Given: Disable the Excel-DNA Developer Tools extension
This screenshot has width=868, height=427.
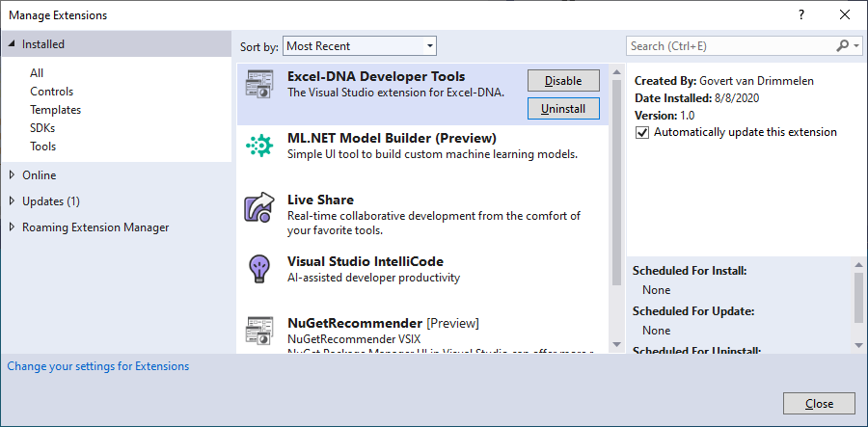Looking at the screenshot, I should (x=563, y=81).
